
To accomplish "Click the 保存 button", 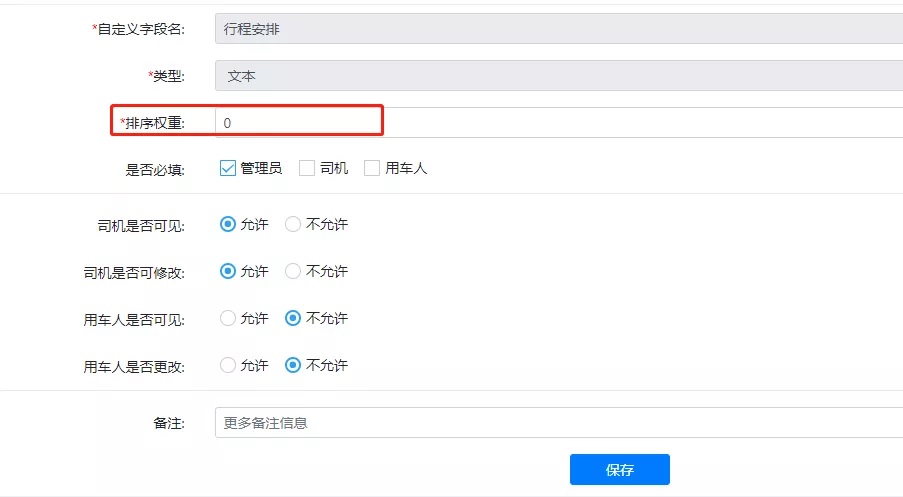I will (x=620, y=469).
